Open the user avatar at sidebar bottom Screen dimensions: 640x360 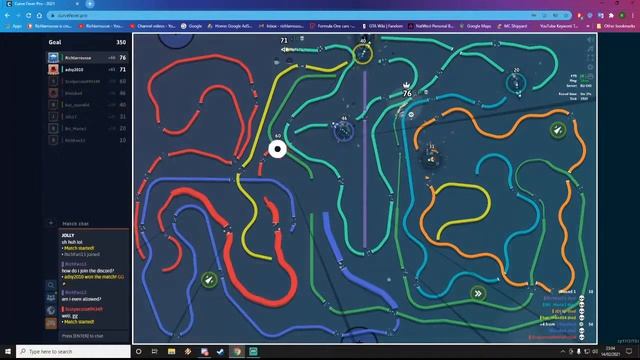51,323
